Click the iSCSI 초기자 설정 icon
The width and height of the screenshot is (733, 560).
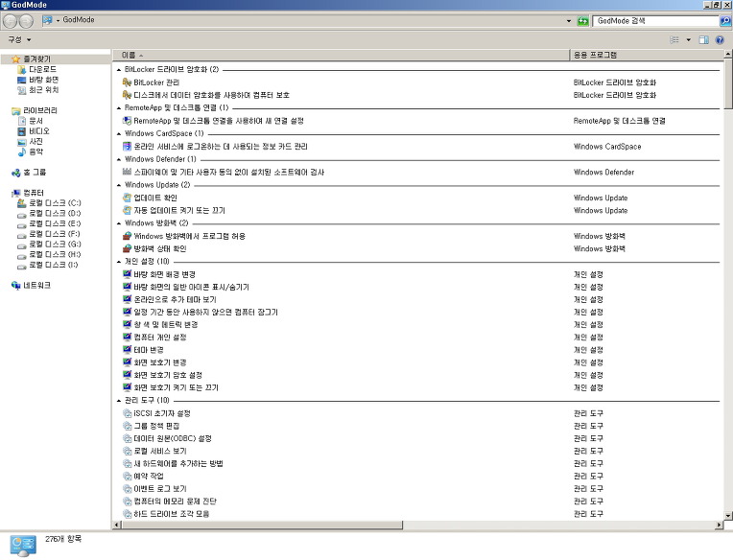(x=127, y=413)
